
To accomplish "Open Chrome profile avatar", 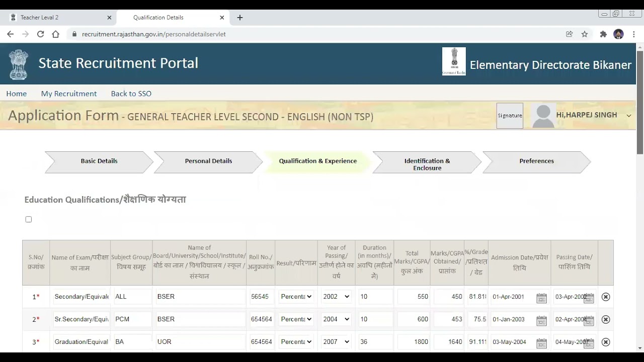I will (618, 34).
